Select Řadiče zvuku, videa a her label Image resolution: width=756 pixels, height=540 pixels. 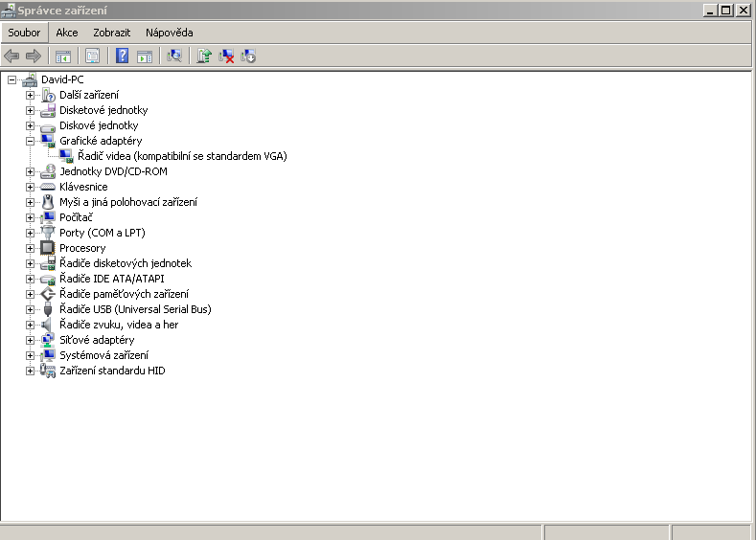click(x=119, y=325)
